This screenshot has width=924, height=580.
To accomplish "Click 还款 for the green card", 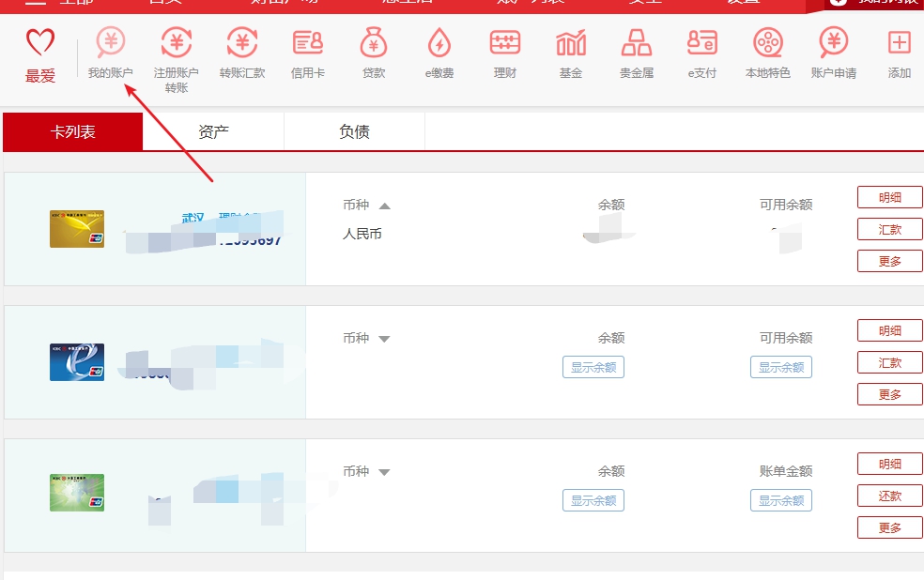I will pyautogui.click(x=890, y=496).
